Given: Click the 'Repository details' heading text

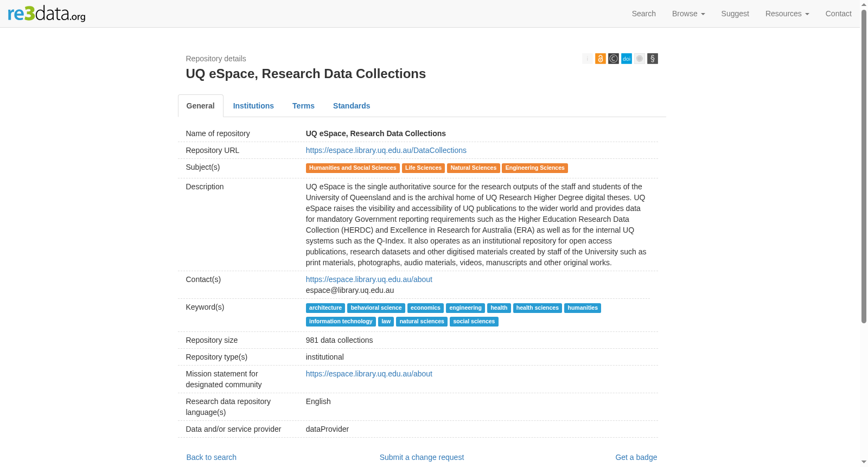Looking at the screenshot, I should (x=216, y=59).
